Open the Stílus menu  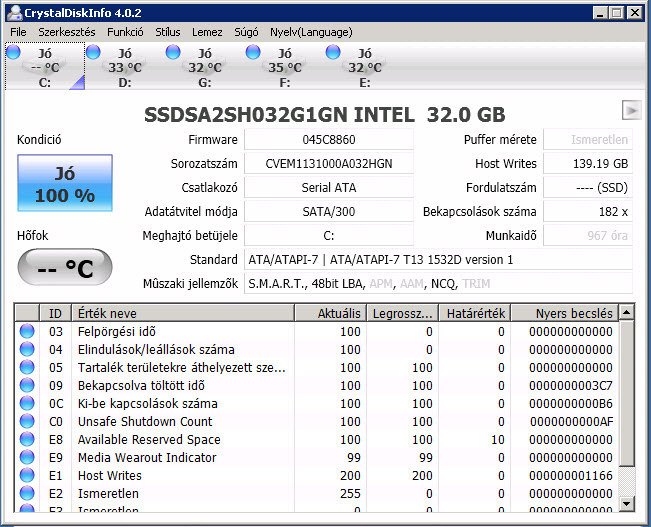[168, 32]
